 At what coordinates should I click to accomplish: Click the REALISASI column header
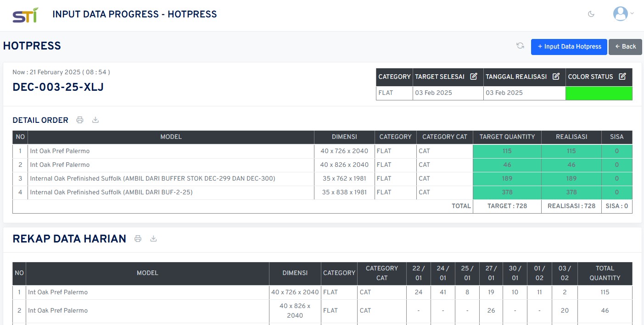571,137
